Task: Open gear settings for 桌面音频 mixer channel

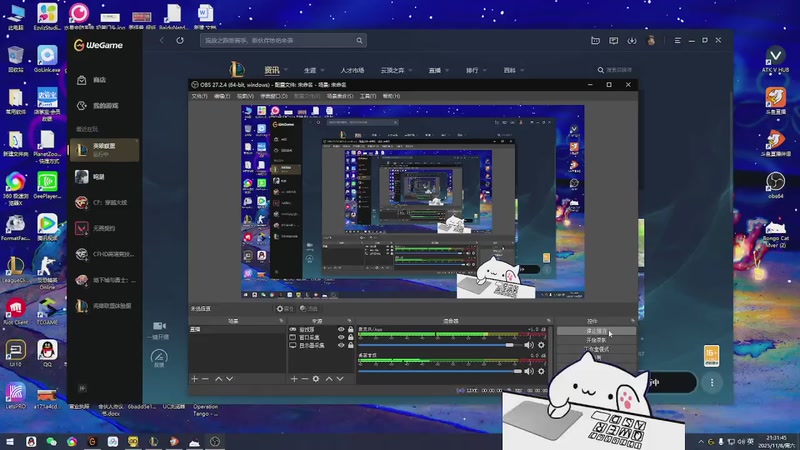Action: 541,371
